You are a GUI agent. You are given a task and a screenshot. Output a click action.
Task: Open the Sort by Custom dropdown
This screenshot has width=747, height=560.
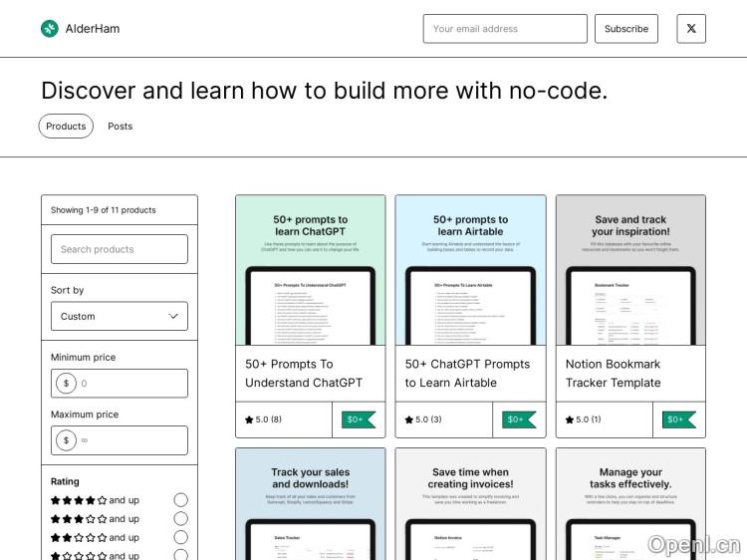point(120,316)
